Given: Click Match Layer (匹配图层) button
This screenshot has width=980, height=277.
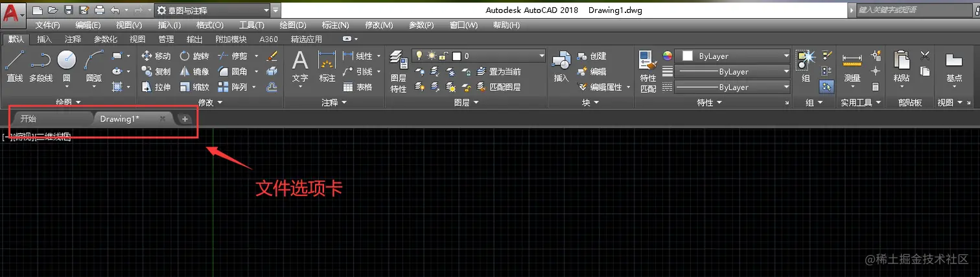Looking at the screenshot, I should [498, 86].
